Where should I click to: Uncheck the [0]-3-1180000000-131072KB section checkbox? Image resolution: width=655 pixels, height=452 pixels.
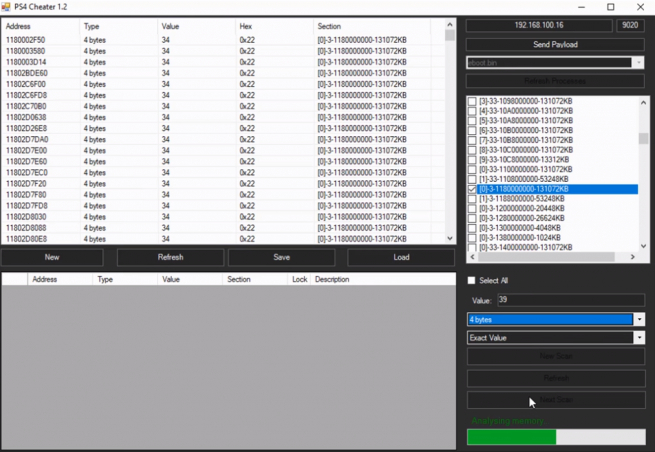click(x=473, y=189)
